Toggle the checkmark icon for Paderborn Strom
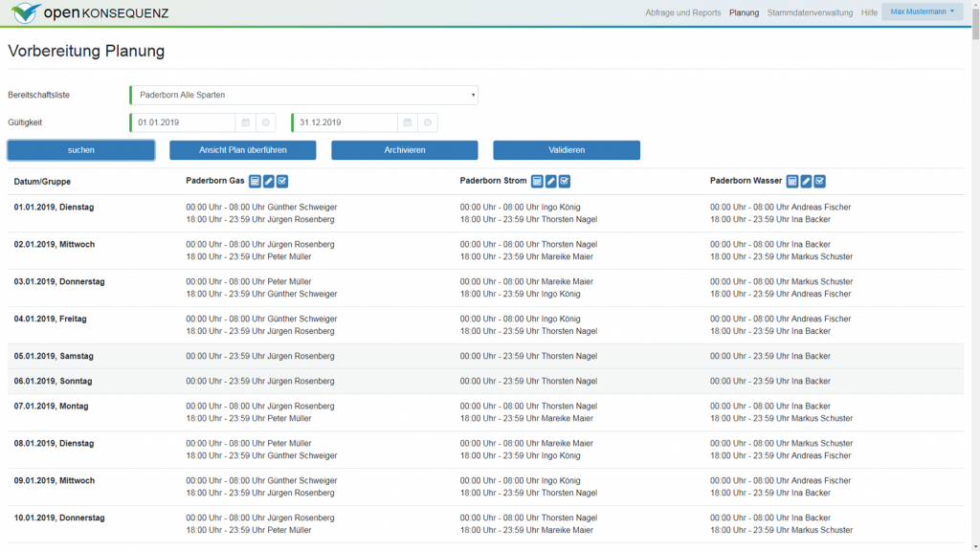Image resolution: width=980 pixels, height=551 pixels. pyautogui.click(x=565, y=181)
